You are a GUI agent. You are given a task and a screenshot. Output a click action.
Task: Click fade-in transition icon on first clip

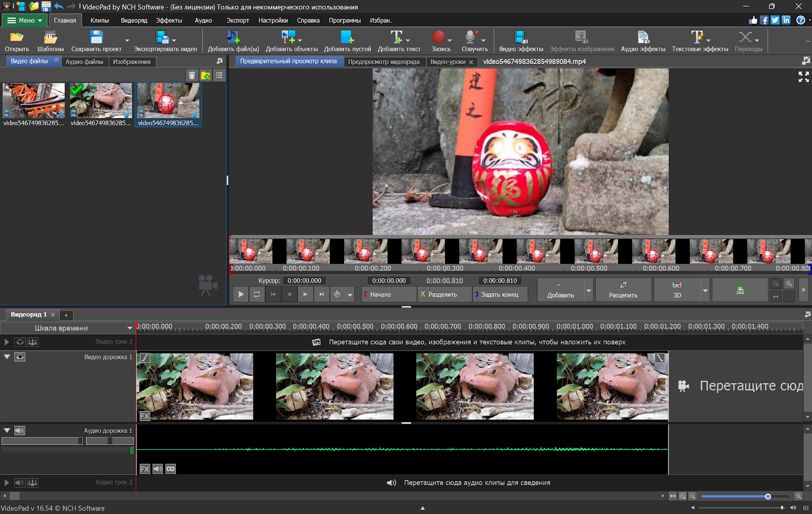click(x=145, y=358)
